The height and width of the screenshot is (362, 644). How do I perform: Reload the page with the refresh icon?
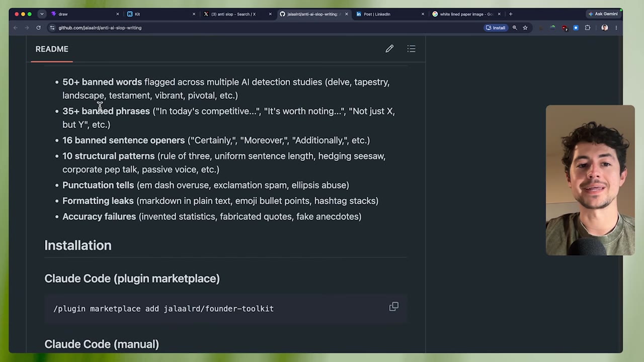point(38,28)
